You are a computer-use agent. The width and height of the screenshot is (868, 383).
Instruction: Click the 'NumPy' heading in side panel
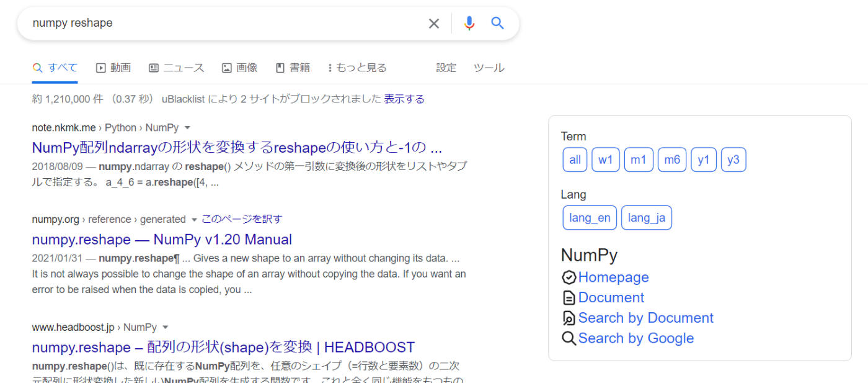[589, 255]
